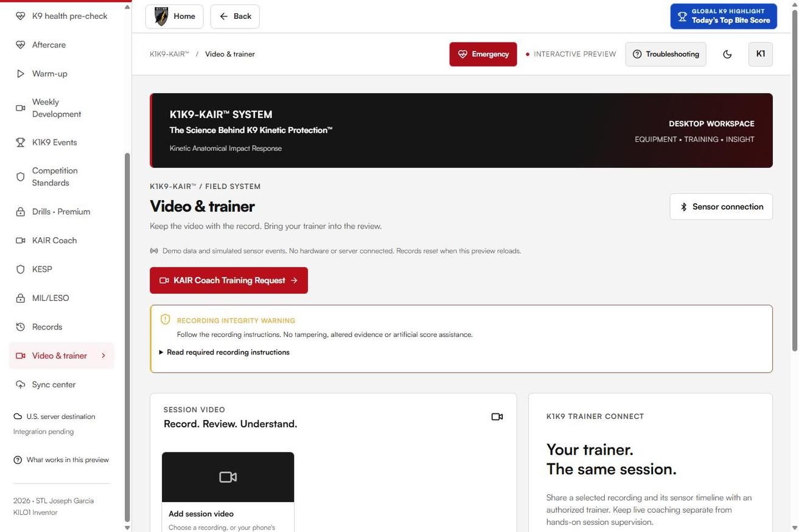The height and width of the screenshot is (532, 799).
Task: Click the chevron beside Video & trainer
Action: click(103, 356)
